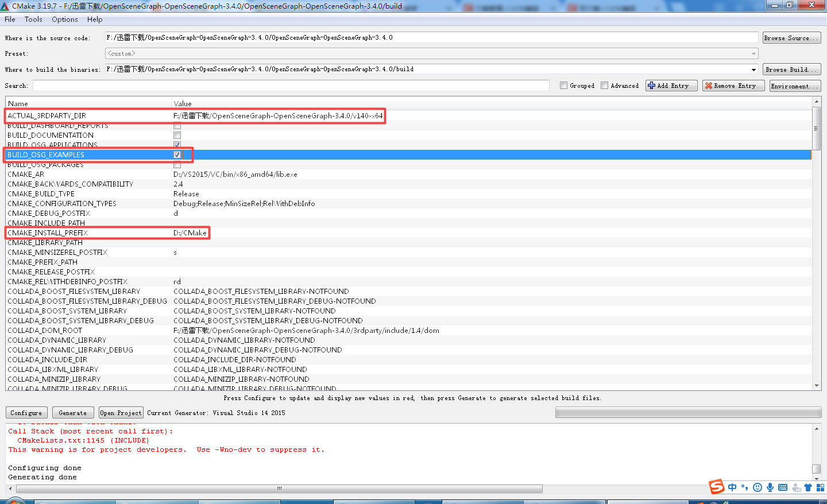The image size is (827, 504).
Task: Check the BUILD_DASHBOARD_REPORTS checkbox
Action: pos(177,126)
